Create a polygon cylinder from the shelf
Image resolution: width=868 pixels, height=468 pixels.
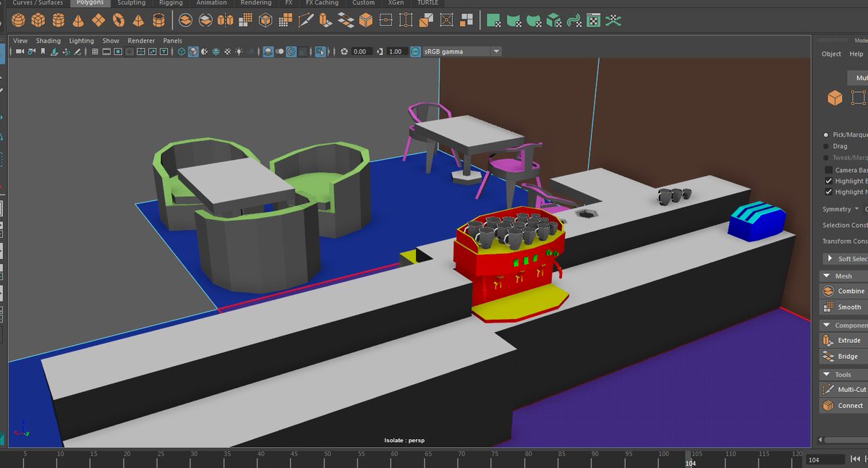click(58, 20)
